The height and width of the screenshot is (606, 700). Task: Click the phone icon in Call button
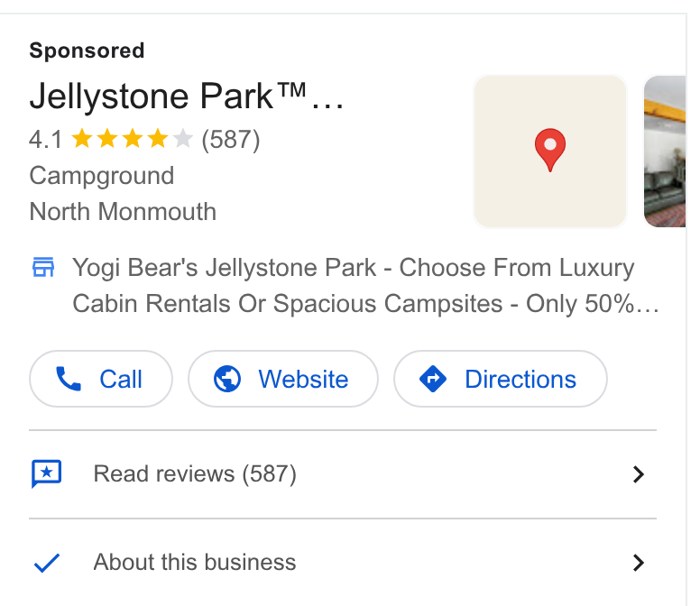[69, 379]
